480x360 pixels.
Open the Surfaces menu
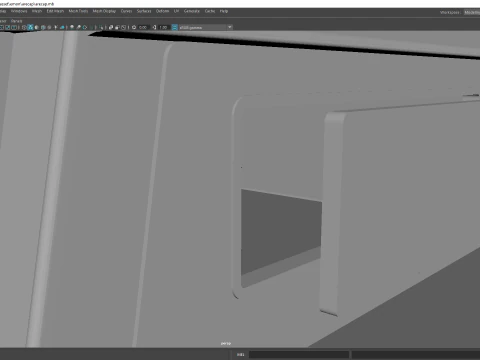pyautogui.click(x=144, y=11)
